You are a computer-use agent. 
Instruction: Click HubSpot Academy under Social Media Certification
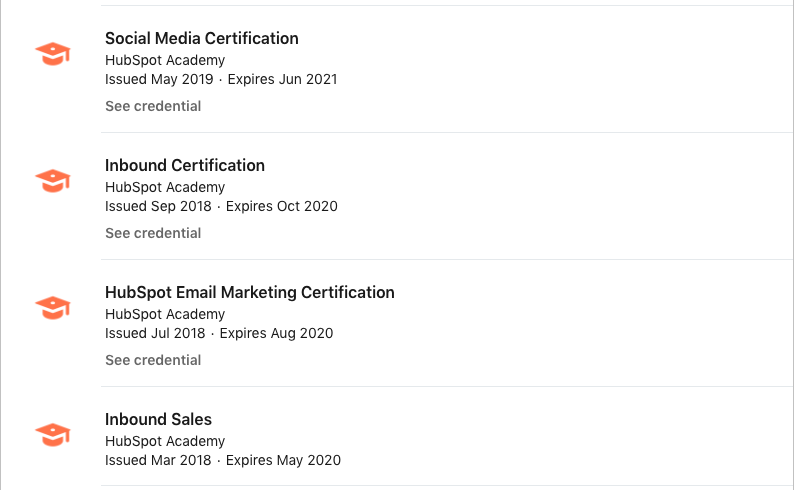pyautogui.click(x=165, y=60)
